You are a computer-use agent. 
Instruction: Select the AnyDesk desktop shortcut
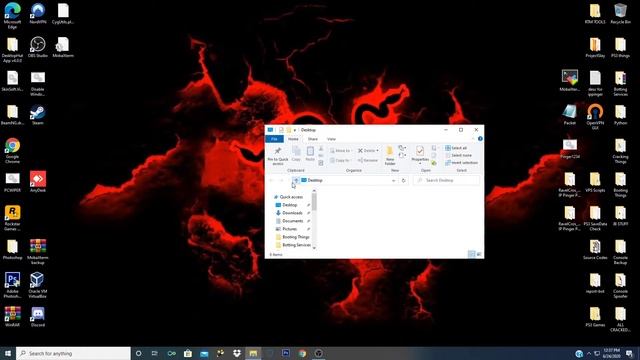[x=38, y=182]
